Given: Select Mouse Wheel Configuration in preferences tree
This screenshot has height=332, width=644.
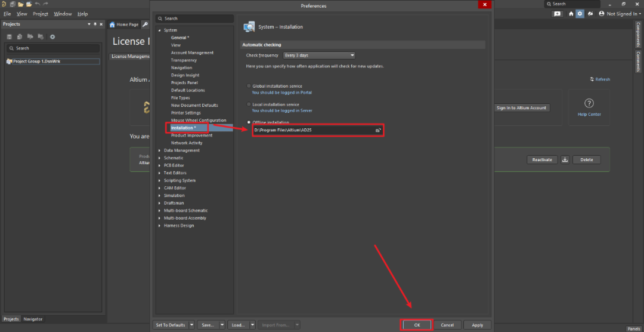Looking at the screenshot, I should click(199, 120).
